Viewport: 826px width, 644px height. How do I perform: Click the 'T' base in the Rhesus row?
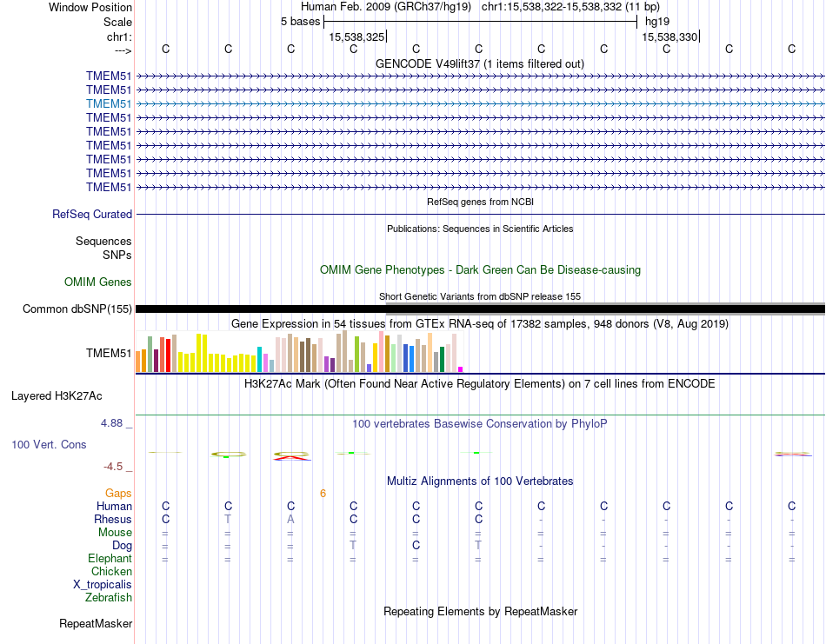(x=228, y=519)
